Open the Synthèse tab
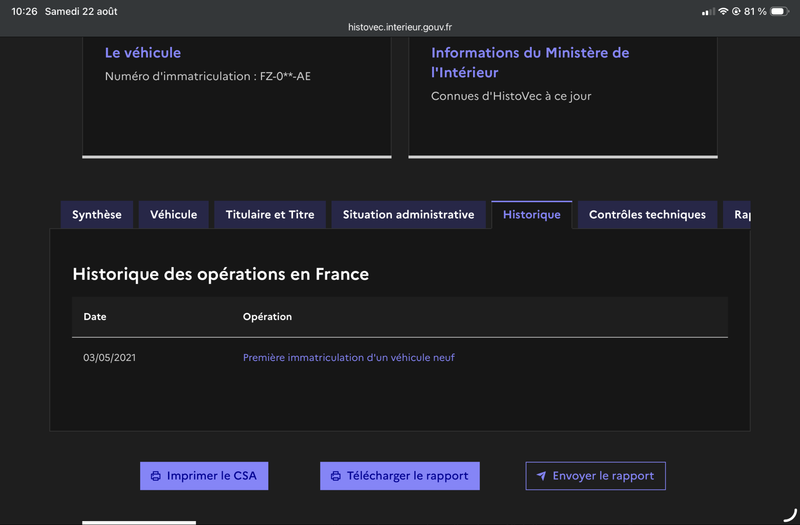 click(96, 215)
